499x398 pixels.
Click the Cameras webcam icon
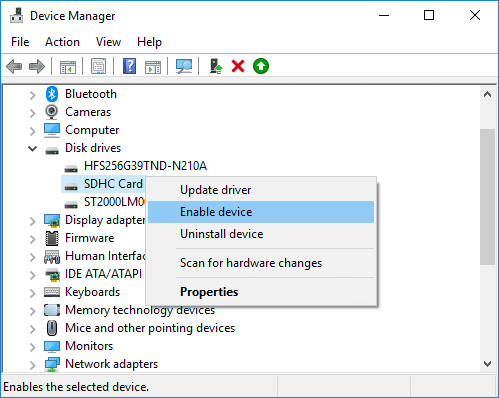point(52,112)
